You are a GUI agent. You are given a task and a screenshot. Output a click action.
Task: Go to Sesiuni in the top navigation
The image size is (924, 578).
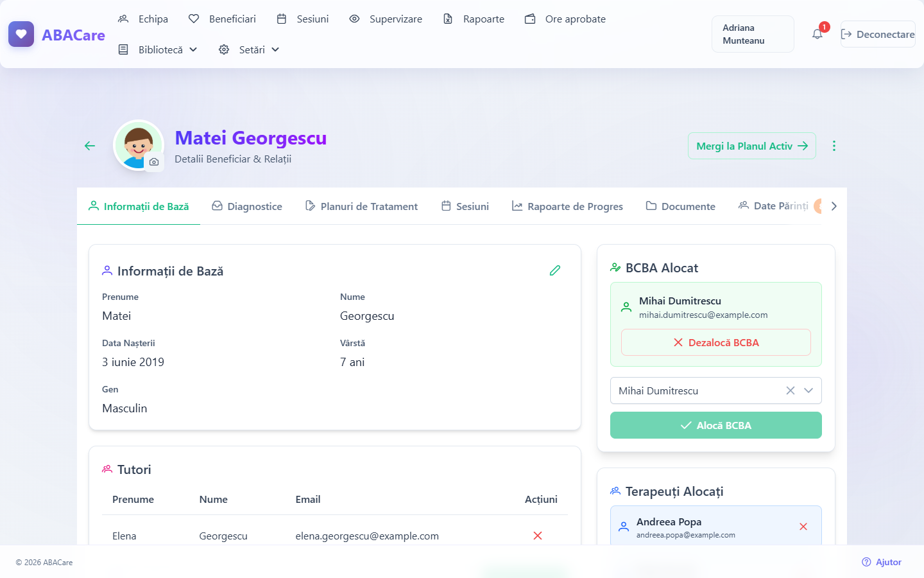click(302, 19)
